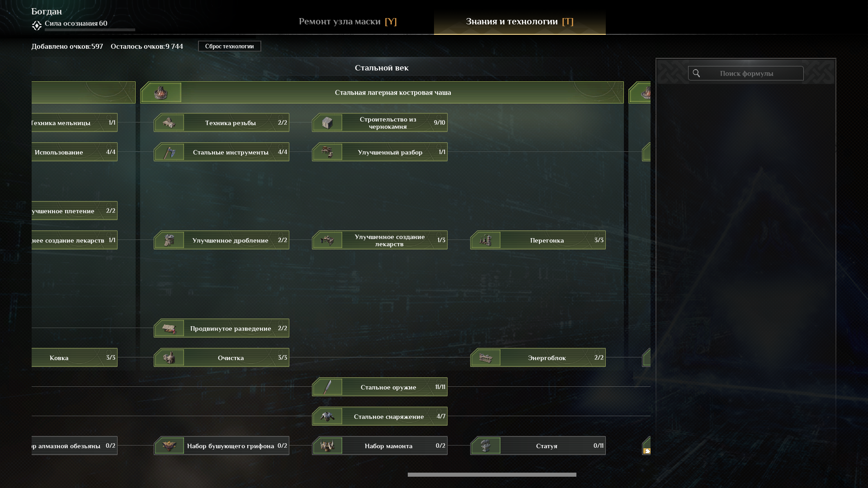Click the horizontal scrollbar thumb

pyautogui.click(x=492, y=474)
